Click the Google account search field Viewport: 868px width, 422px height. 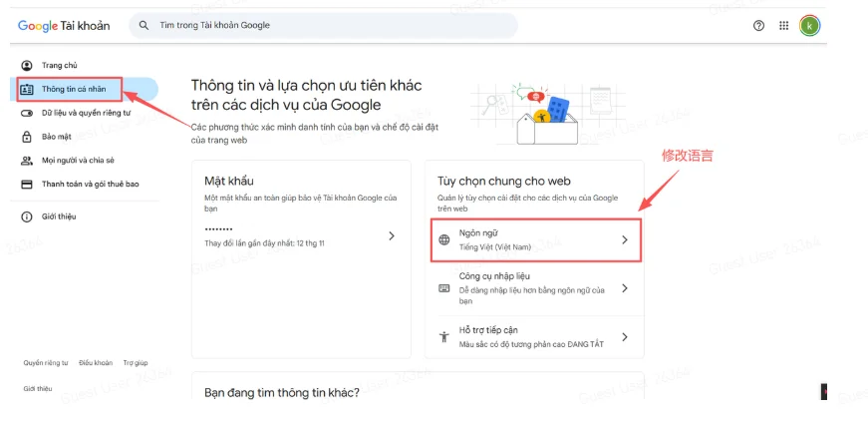tap(329, 25)
